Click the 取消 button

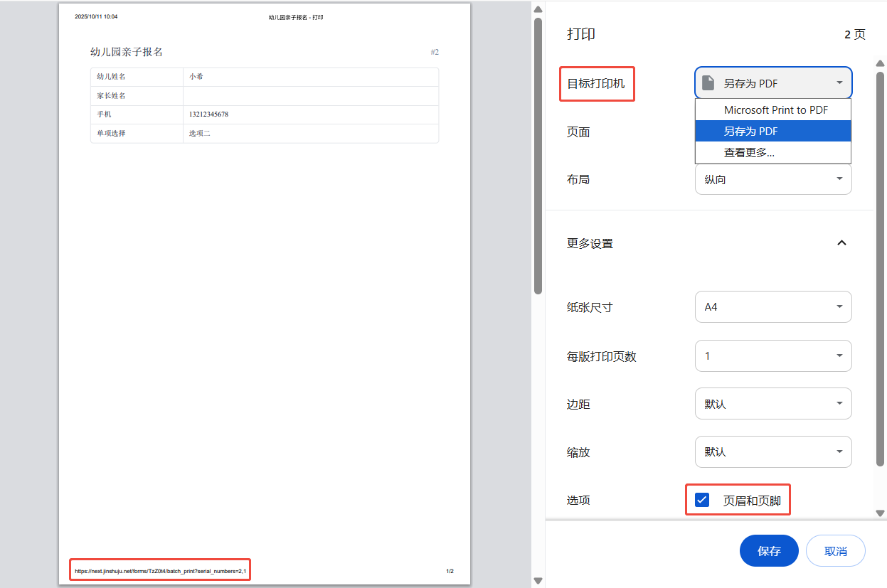pyautogui.click(x=835, y=551)
